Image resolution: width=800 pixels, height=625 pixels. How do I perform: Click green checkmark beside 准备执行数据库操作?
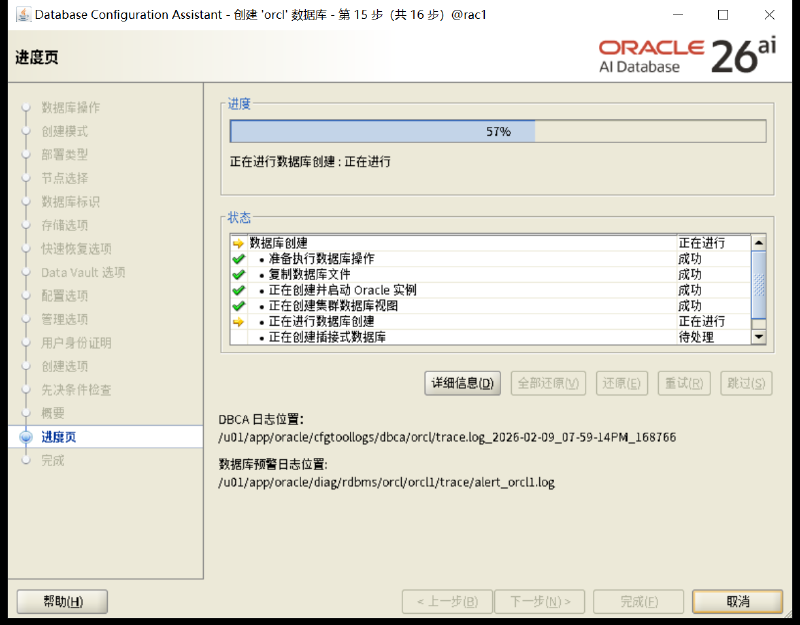[x=238, y=259]
